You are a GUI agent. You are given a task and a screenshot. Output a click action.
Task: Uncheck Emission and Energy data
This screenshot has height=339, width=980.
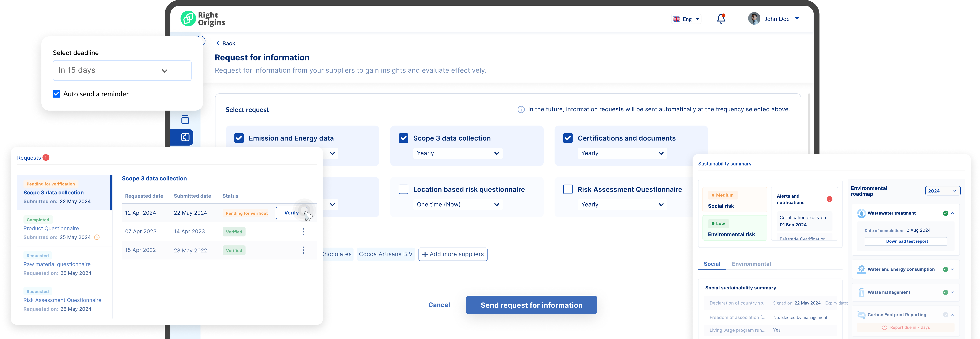pos(239,138)
